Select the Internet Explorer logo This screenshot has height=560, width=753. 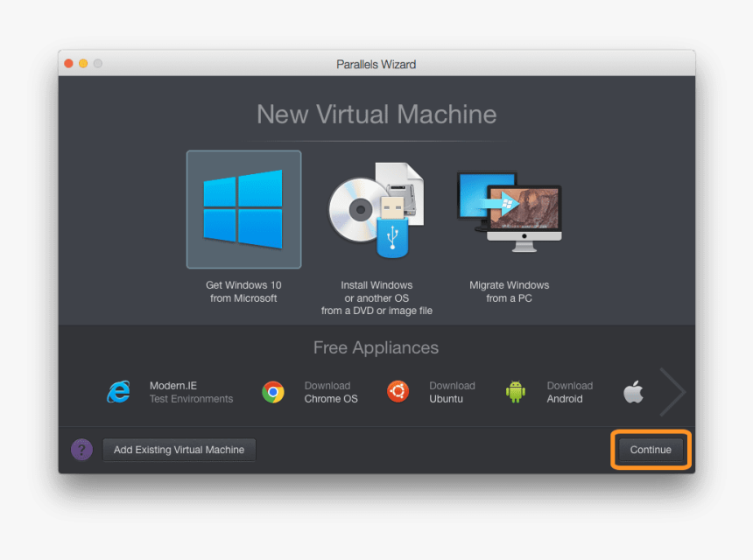[118, 391]
